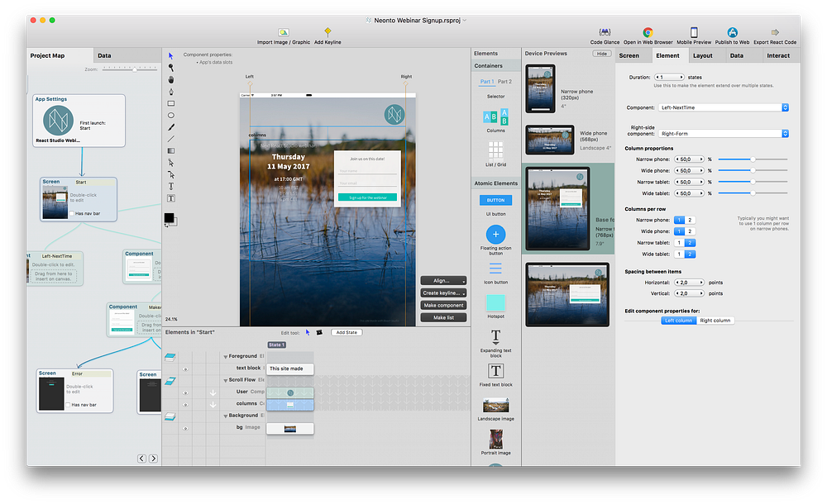Switch to the Layout tab

tap(702, 56)
